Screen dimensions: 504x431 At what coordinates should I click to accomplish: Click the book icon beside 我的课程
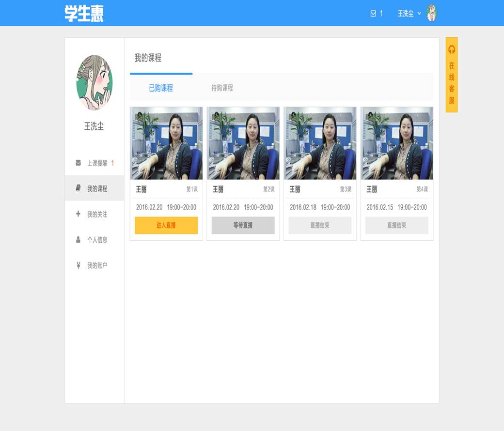[79, 188]
